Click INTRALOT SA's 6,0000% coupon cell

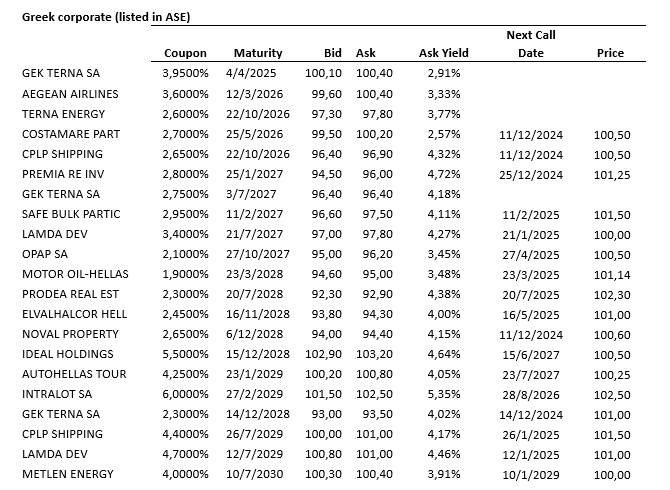coord(185,393)
